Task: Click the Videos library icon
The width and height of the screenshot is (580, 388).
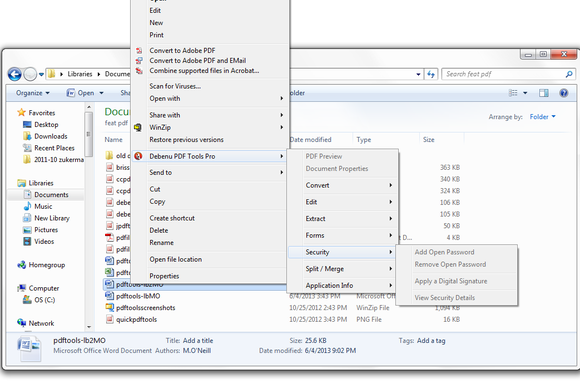Action: (27, 241)
